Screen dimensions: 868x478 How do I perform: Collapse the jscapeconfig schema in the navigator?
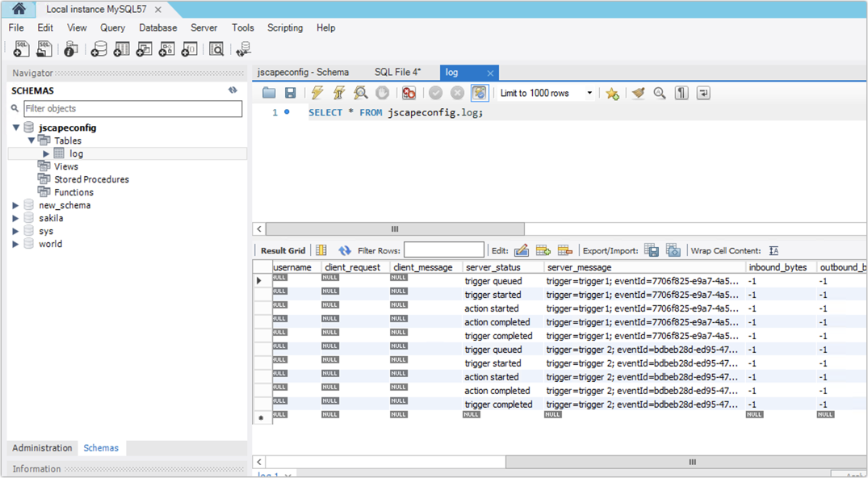click(x=16, y=127)
